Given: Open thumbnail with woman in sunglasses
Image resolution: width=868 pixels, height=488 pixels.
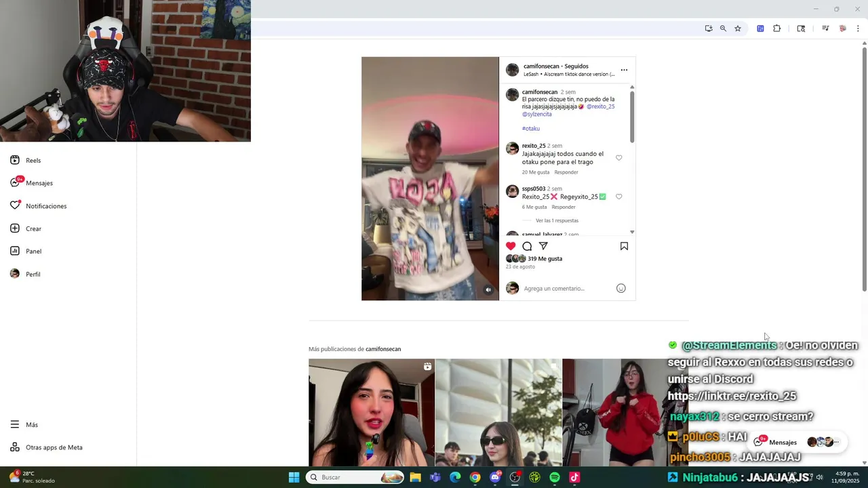Looking at the screenshot, I should (498, 412).
